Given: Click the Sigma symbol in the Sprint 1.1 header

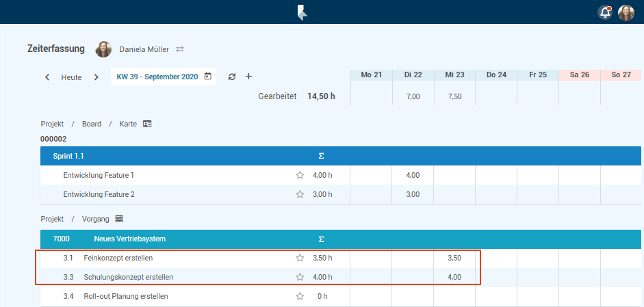Looking at the screenshot, I should (x=321, y=156).
